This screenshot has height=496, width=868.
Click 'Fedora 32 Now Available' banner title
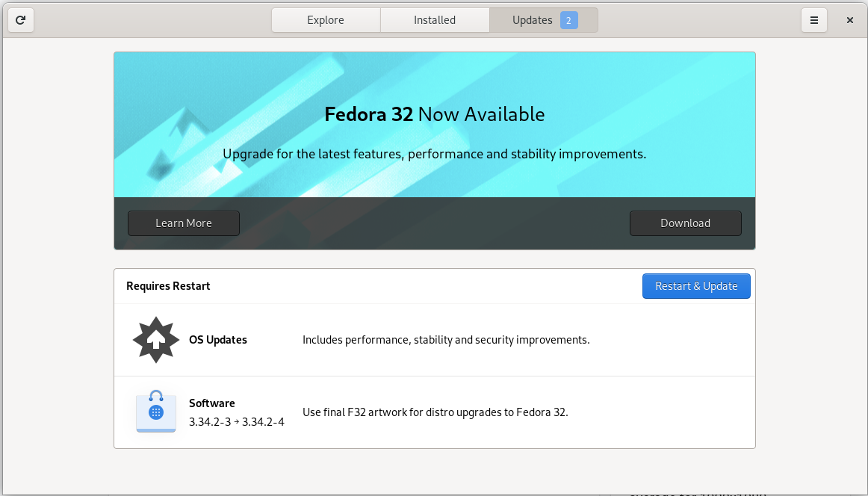pyautogui.click(x=435, y=114)
